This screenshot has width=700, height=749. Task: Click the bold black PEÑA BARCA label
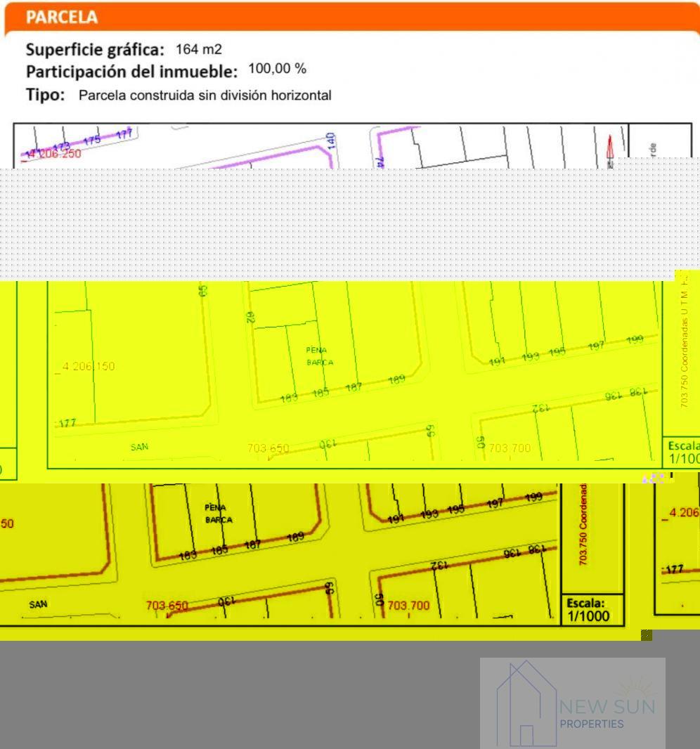(x=219, y=514)
